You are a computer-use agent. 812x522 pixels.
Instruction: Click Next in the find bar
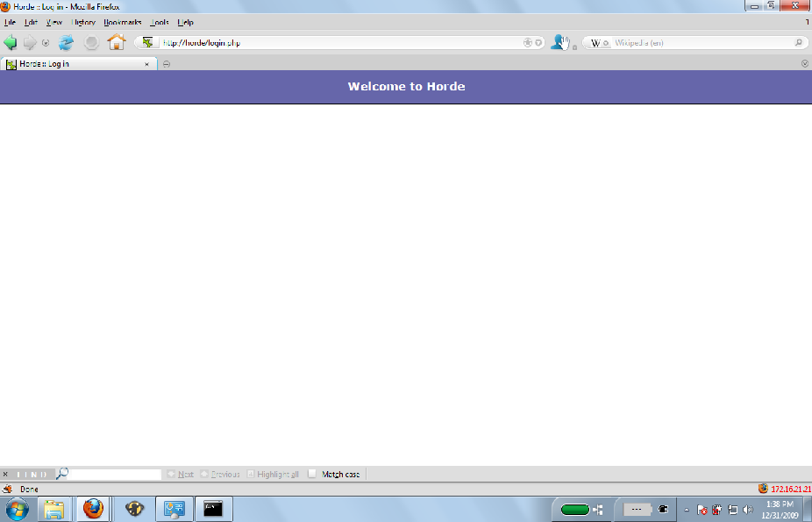[181, 474]
